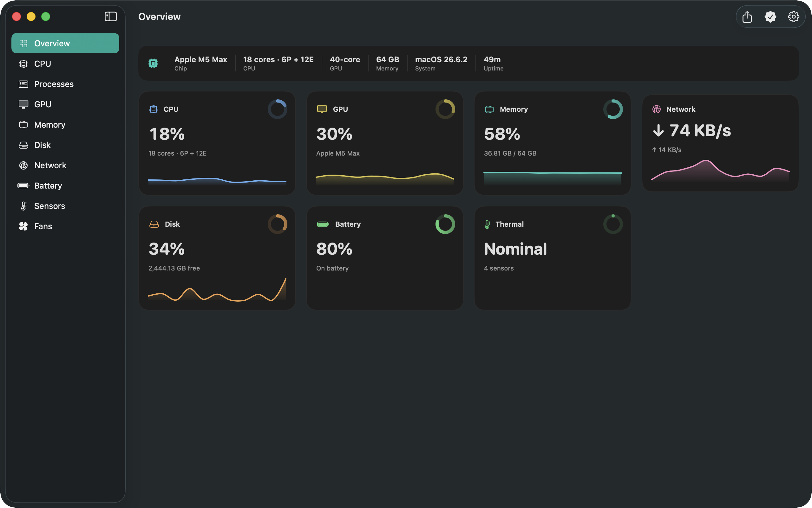This screenshot has width=812, height=508.
Task: Click the 4 sensors text
Action: coord(499,269)
